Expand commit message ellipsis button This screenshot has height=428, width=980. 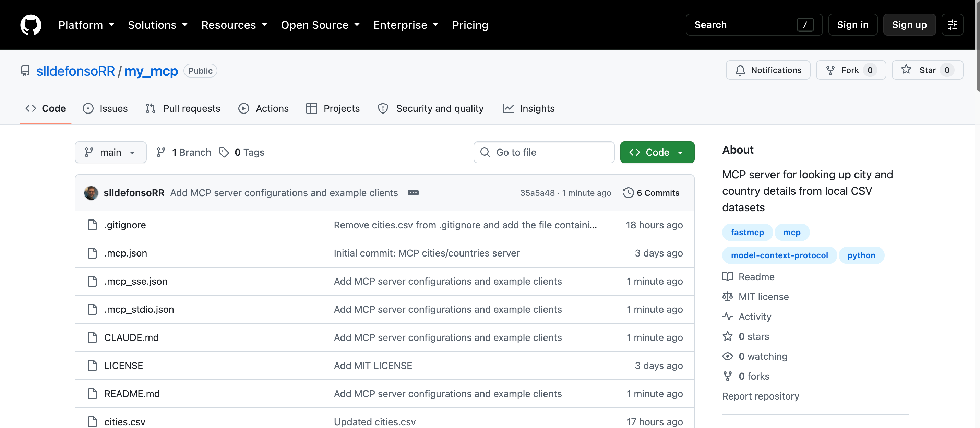(413, 193)
